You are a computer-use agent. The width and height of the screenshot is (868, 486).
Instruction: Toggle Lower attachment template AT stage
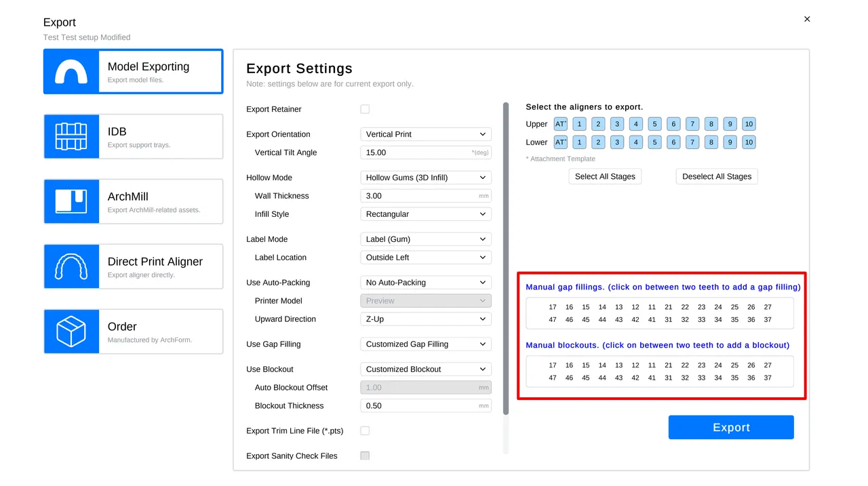pos(560,142)
